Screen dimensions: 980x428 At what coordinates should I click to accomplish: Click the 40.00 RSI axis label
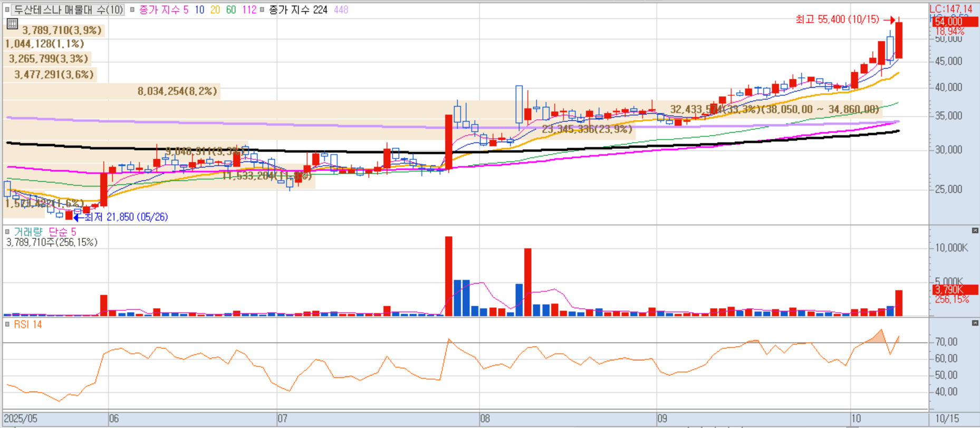pos(946,392)
